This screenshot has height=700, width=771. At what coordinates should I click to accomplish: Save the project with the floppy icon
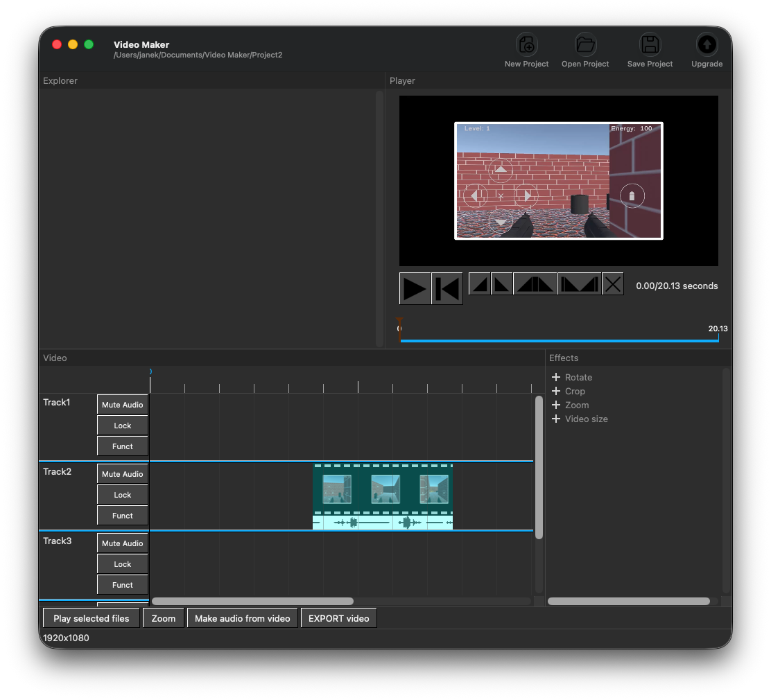click(x=650, y=46)
